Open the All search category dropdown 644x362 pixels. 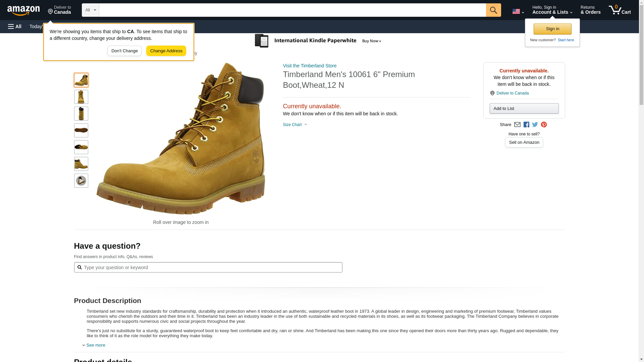point(90,10)
